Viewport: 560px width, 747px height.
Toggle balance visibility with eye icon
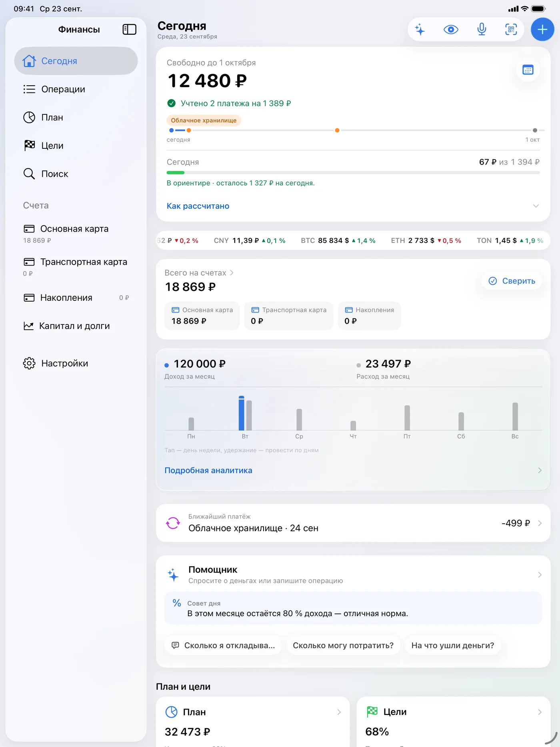[451, 30]
